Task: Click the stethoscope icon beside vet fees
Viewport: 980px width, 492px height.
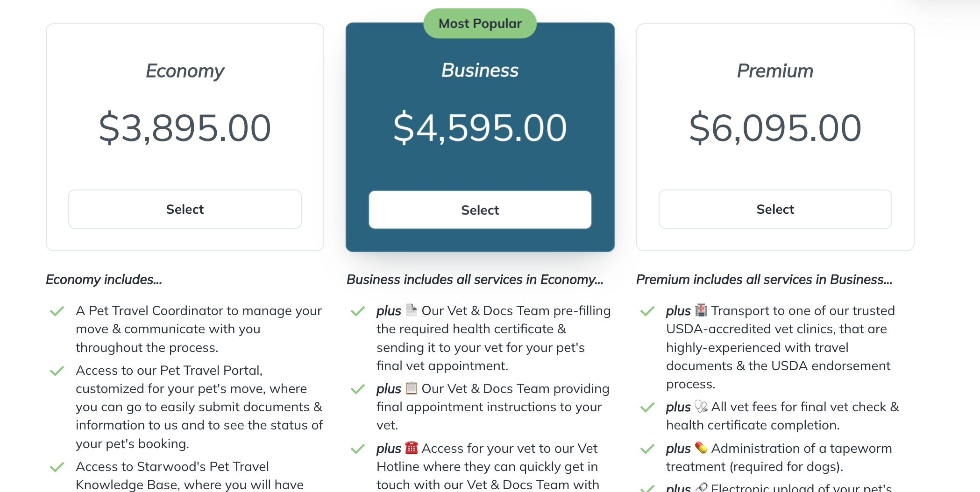Action: pyautogui.click(x=701, y=407)
